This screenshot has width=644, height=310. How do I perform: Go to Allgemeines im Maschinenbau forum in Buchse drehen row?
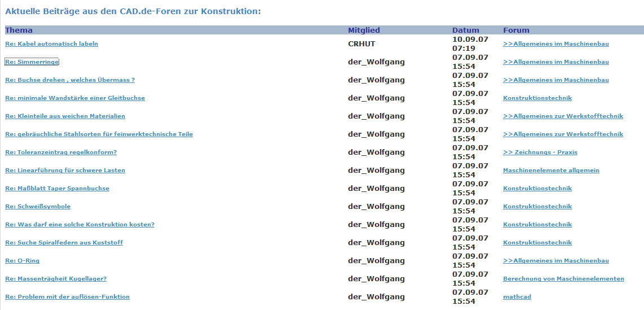pos(555,80)
